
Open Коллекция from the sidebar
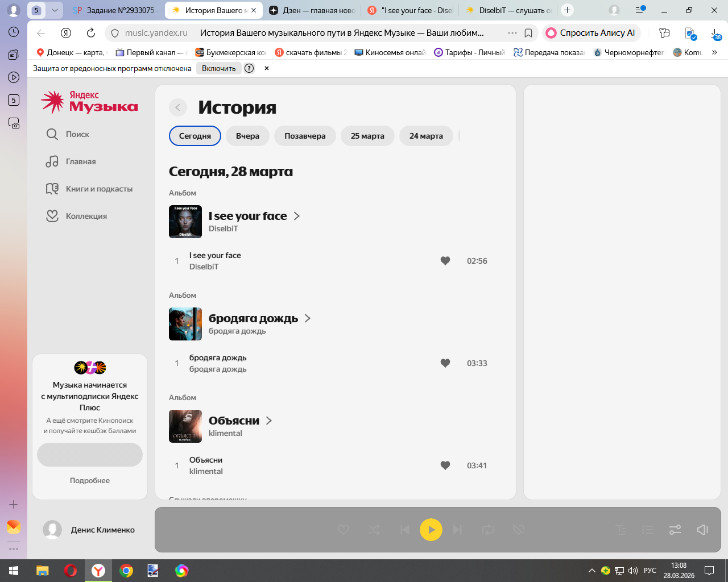click(x=86, y=216)
